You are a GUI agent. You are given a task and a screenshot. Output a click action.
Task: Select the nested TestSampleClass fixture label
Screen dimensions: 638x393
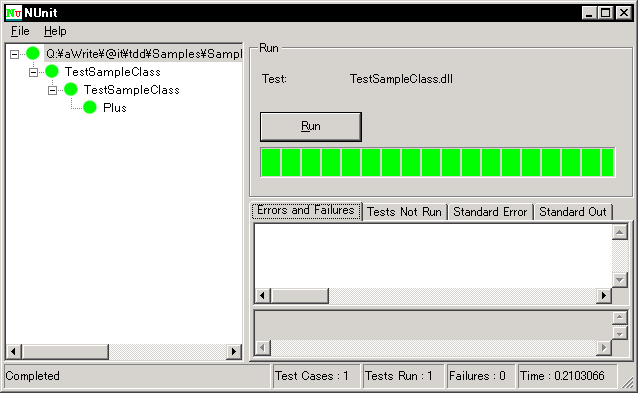coord(131,90)
